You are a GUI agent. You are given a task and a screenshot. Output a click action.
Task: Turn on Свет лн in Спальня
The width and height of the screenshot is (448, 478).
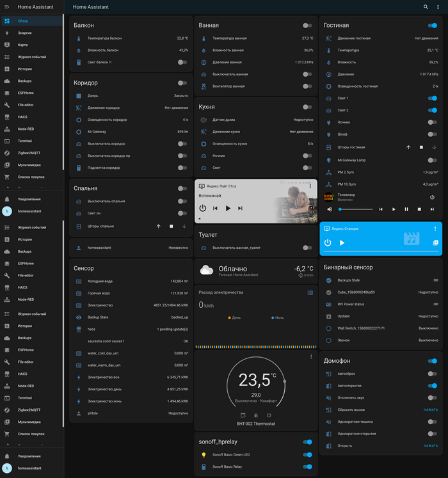(182, 213)
